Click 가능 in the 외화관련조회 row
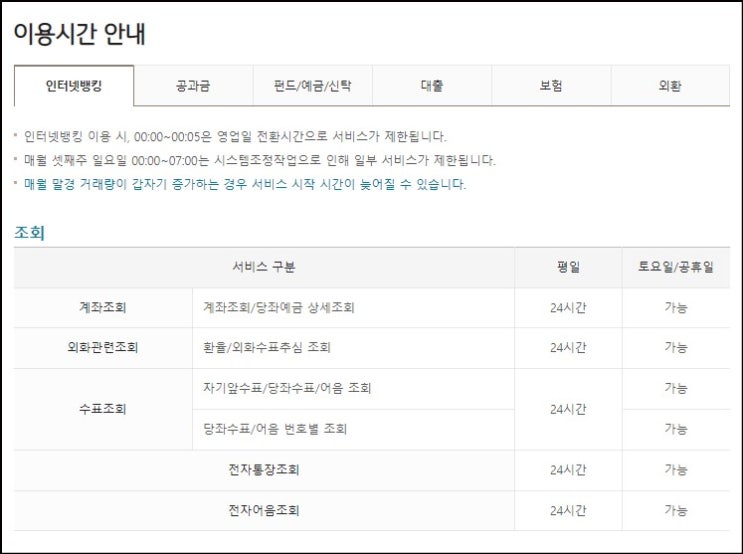 click(x=676, y=347)
